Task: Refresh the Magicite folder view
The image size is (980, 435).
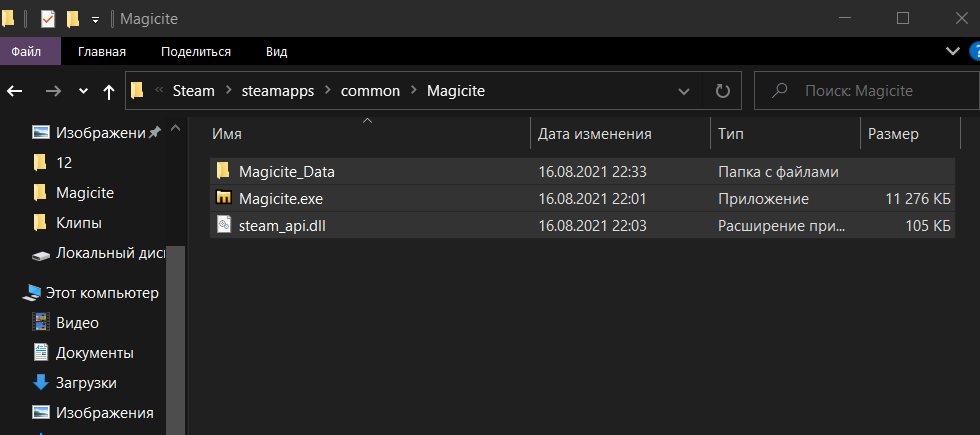Action: [722, 91]
